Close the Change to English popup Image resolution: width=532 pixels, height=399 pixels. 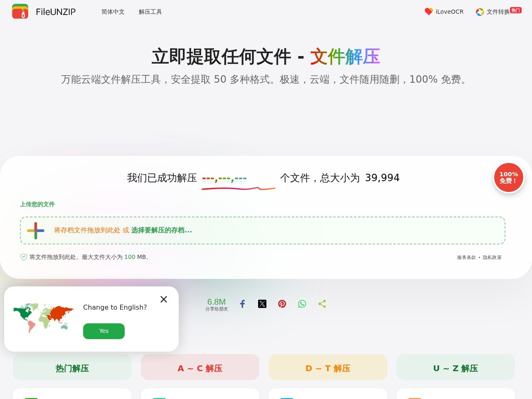click(x=164, y=299)
